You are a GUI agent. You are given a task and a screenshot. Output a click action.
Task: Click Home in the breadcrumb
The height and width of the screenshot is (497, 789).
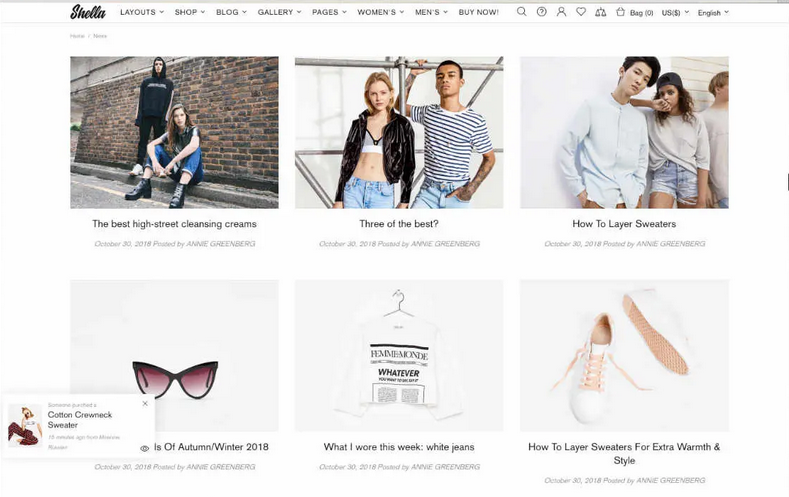(x=77, y=36)
